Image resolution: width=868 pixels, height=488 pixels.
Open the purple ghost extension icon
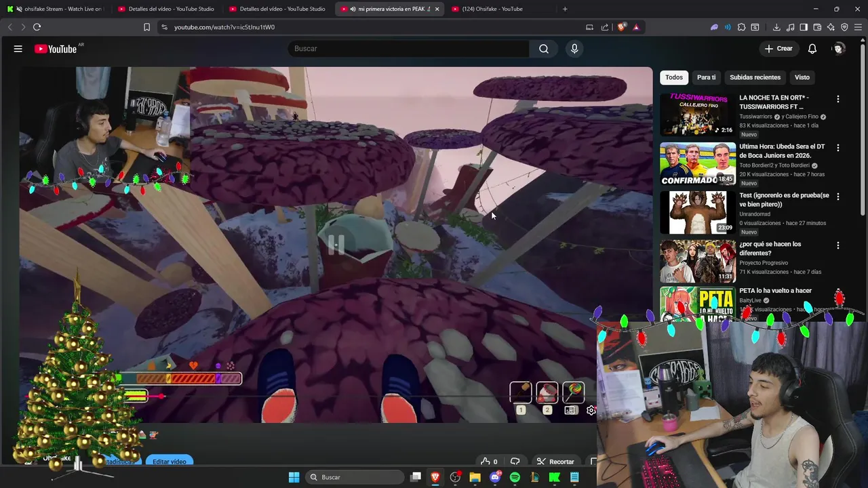click(714, 27)
